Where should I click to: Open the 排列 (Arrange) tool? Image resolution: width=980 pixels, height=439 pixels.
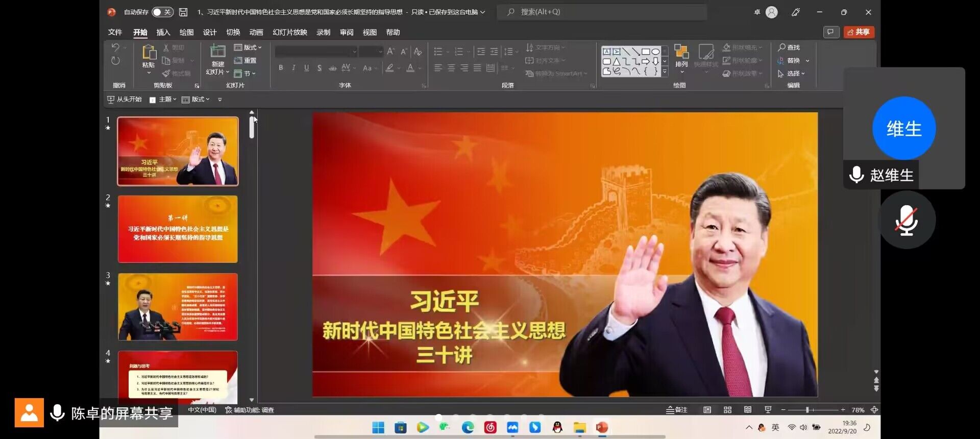coord(681,55)
